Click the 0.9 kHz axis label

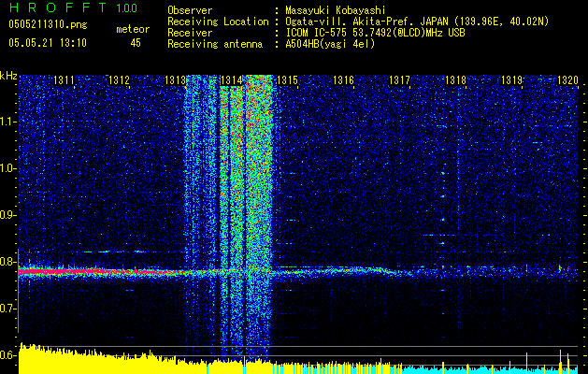(7, 215)
